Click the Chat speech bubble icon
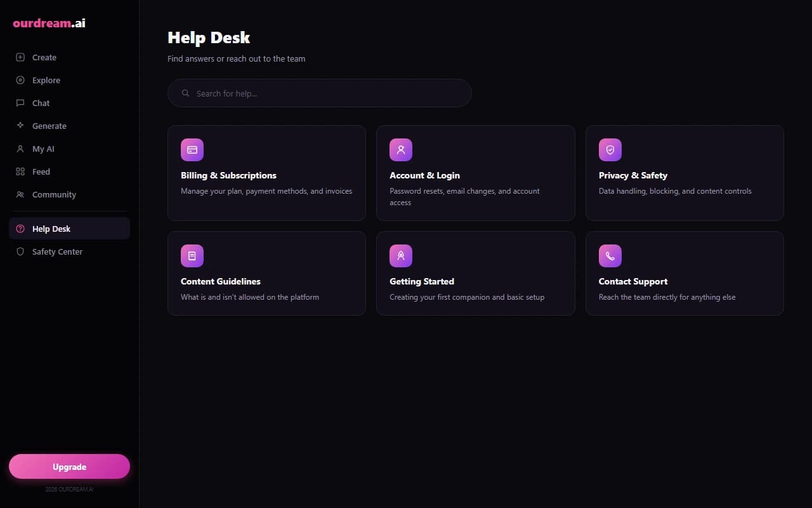812x508 pixels. click(x=20, y=103)
